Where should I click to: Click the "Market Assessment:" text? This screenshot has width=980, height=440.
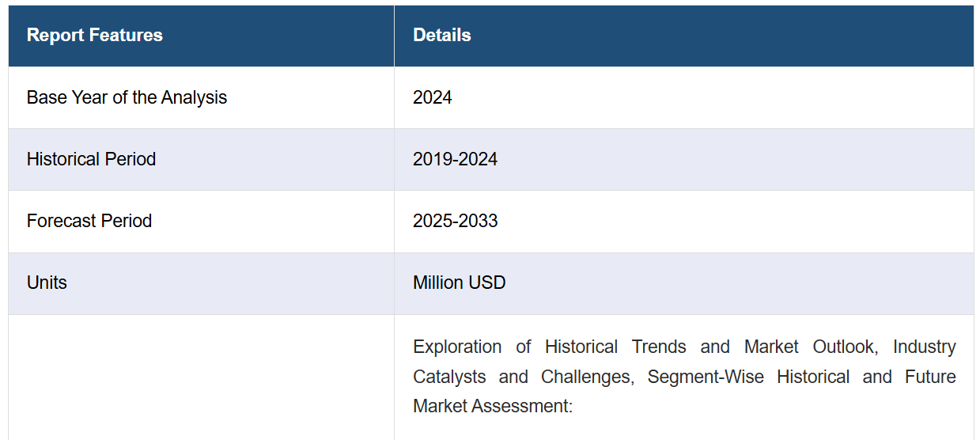(492, 407)
